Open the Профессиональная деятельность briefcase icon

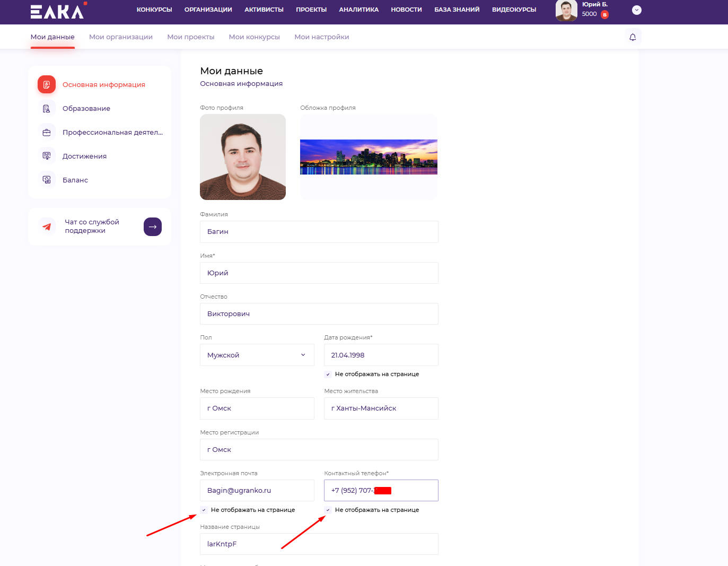[47, 133]
